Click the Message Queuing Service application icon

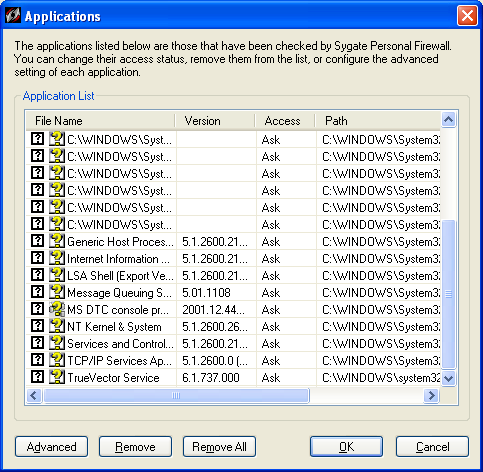tap(57, 292)
